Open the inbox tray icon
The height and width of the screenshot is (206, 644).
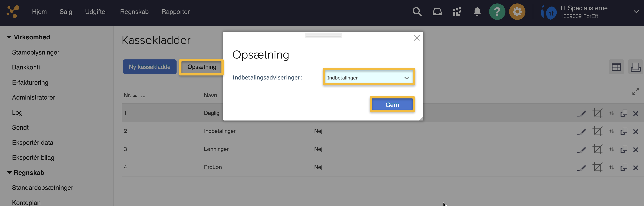[437, 12]
